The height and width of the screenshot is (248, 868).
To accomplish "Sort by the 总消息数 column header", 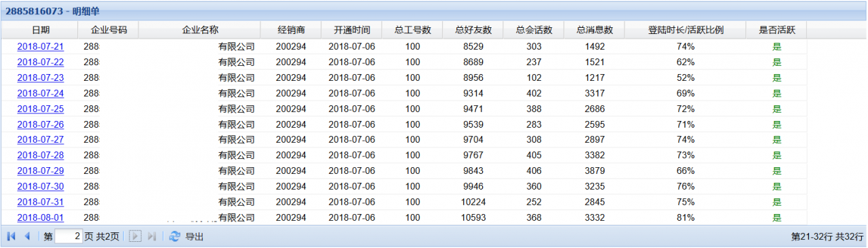I will (x=595, y=30).
